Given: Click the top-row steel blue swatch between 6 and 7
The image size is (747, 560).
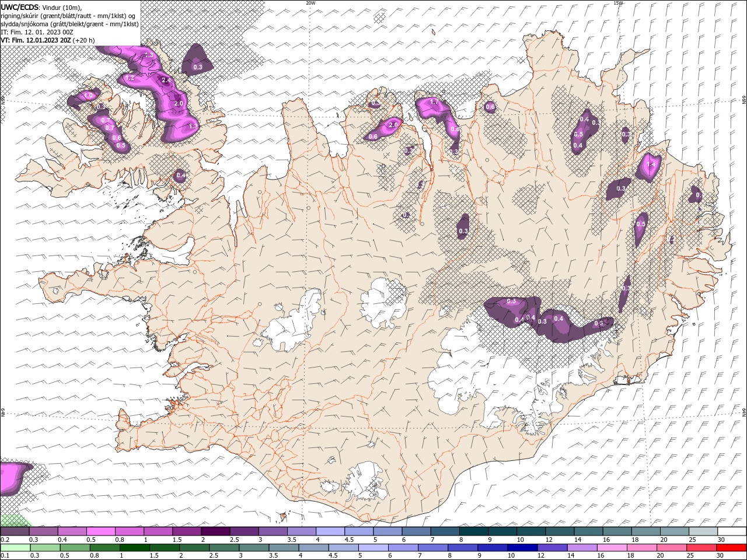Looking at the screenshot, I should tap(416, 531).
